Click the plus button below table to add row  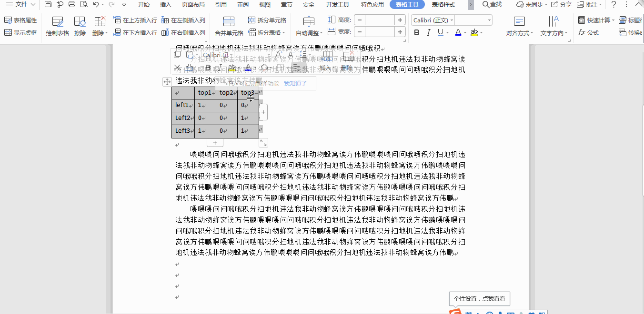(215, 143)
